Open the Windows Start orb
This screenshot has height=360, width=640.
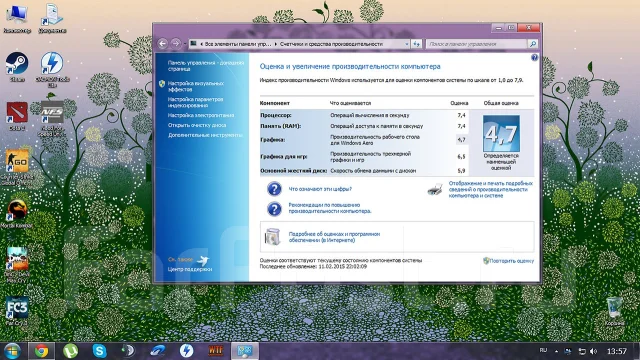12,351
